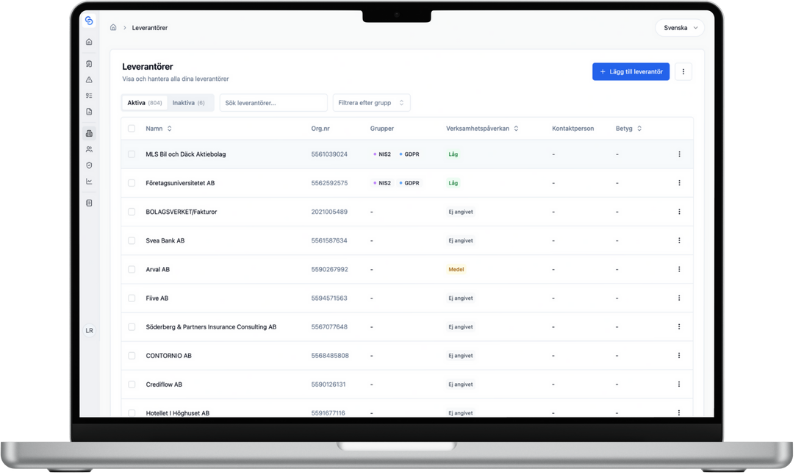
Task: Click the Sök leverantörer search field
Action: [273, 103]
